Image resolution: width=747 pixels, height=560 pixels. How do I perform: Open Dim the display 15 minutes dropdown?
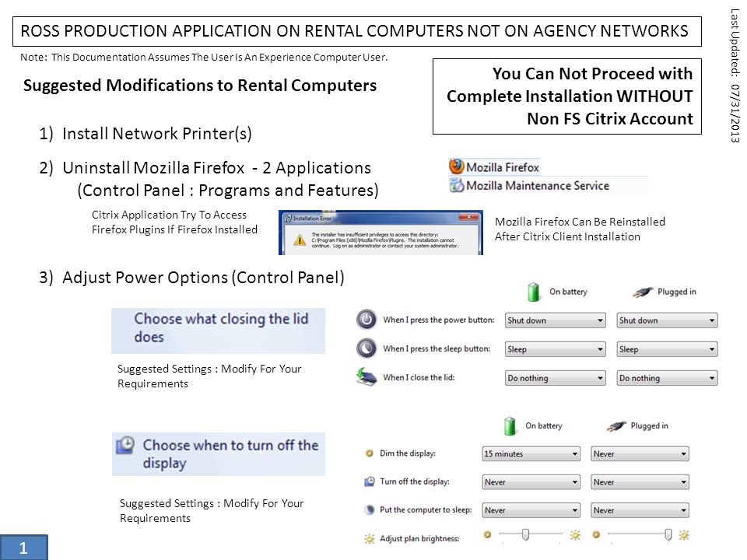click(531, 453)
